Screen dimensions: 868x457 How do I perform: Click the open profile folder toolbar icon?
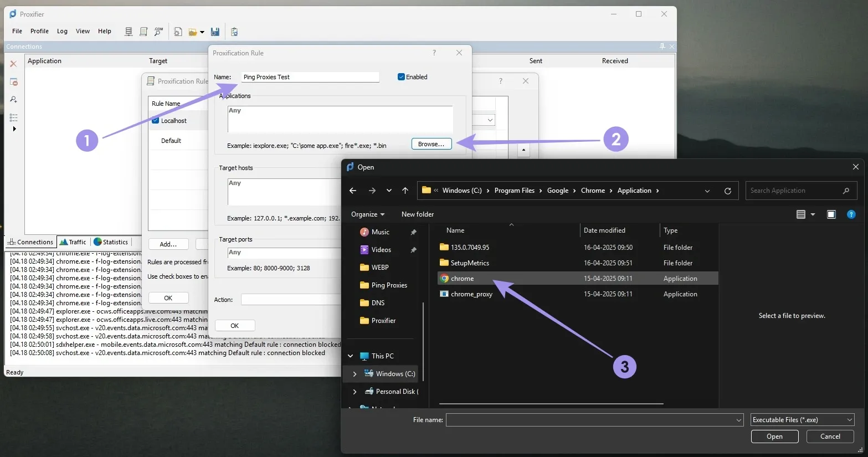(193, 32)
